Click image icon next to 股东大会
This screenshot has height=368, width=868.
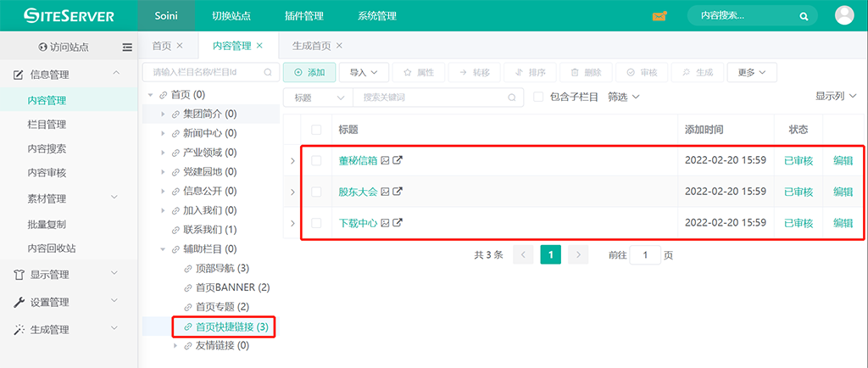pos(385,192)
